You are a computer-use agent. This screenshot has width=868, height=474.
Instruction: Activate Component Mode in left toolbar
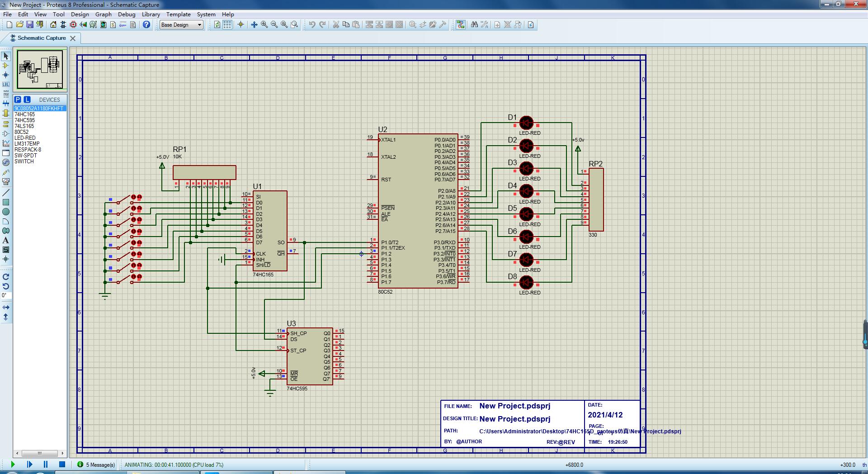point(6,66)
